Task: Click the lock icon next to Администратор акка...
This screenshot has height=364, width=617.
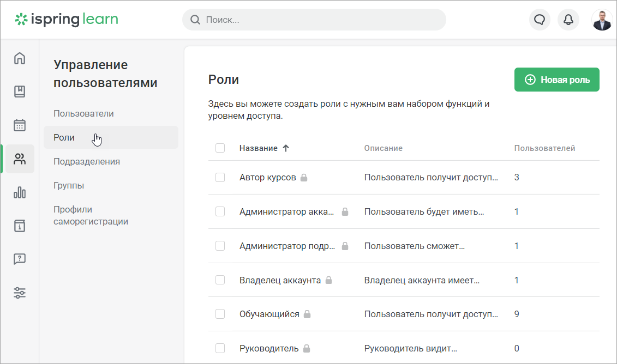Action: 345,212
